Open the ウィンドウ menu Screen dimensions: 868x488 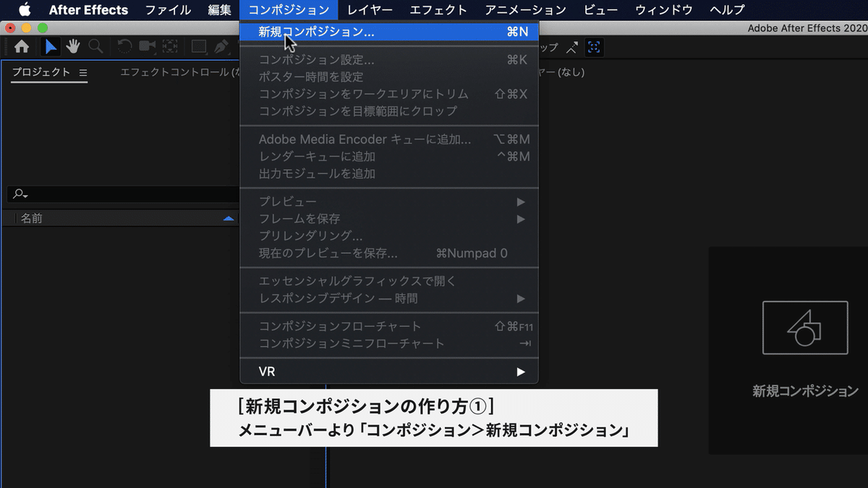click(663, 10)
